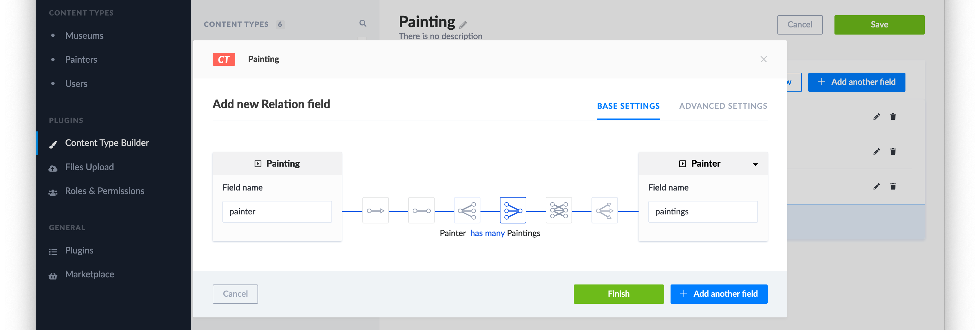Click the Cancel button in dialog footer
The height and width of the screenshot is (330, 980).
235,294
